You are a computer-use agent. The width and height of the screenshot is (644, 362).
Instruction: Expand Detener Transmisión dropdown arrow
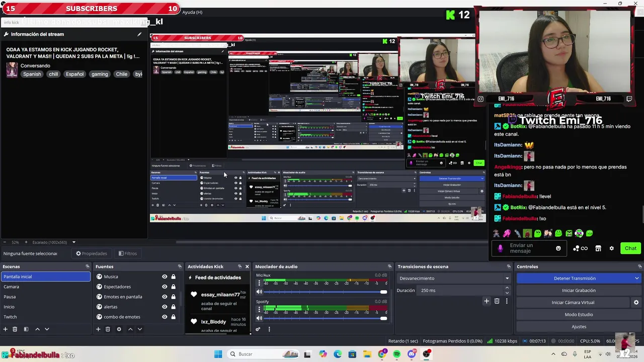pyautogui.click(x=637, y=278)
